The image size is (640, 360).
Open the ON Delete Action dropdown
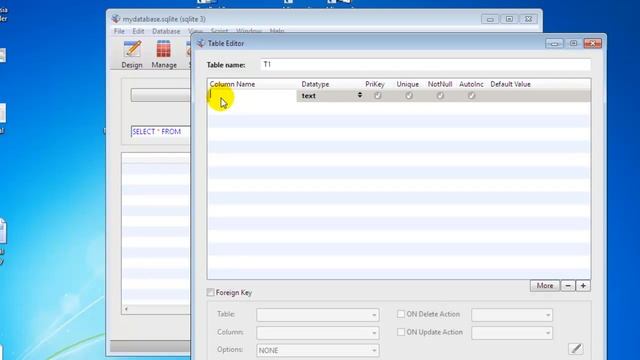[512, 315]
